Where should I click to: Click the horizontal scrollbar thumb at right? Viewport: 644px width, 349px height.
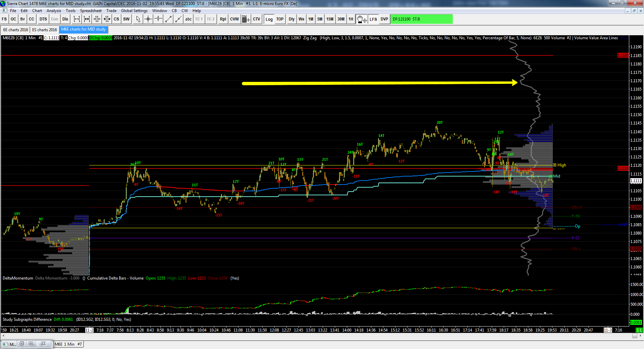click(x=635, y=336)
